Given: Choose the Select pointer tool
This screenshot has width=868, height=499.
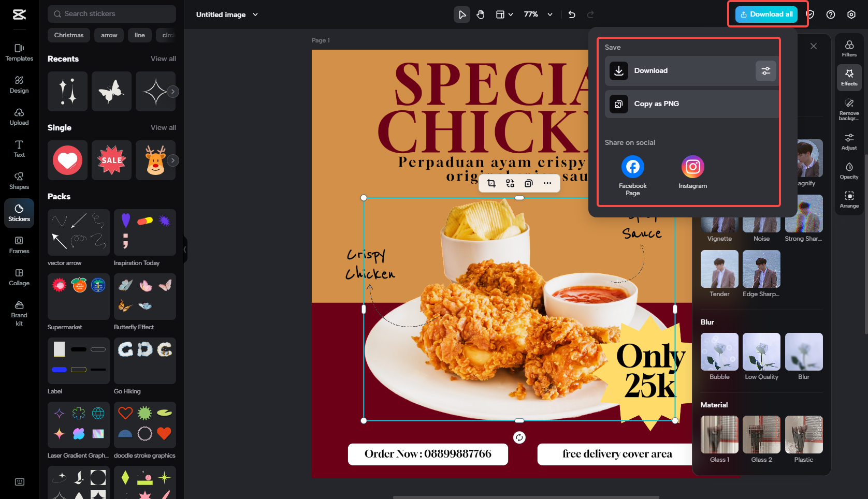Looking at the screenshot, I should tap(462, 14).
